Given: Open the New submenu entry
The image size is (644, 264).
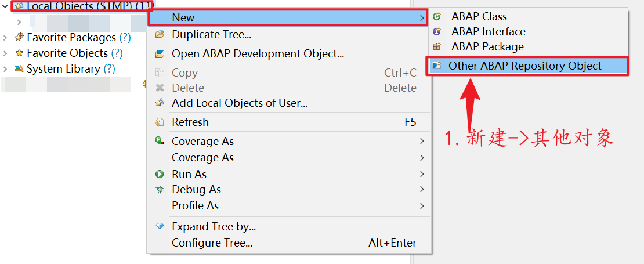Looking at the screenshot, I should pyautogui.click(x=289, y=17).
